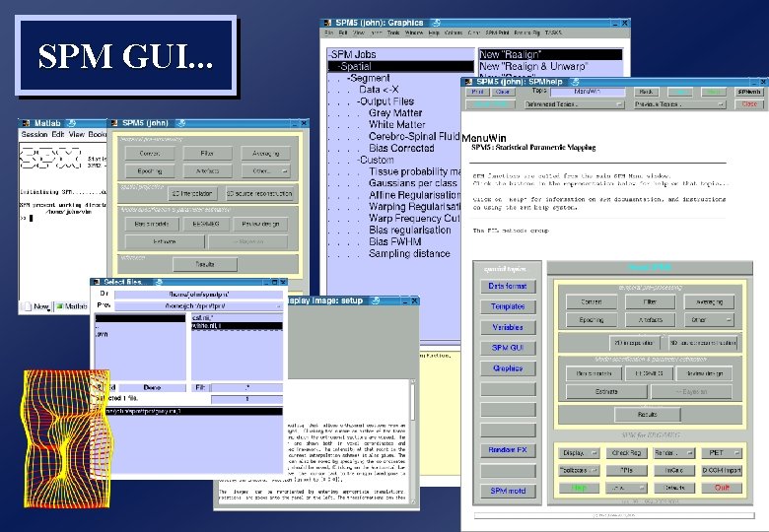
Task: Open the Prev directory dropdown in Select files
Action: coord(198,305)
